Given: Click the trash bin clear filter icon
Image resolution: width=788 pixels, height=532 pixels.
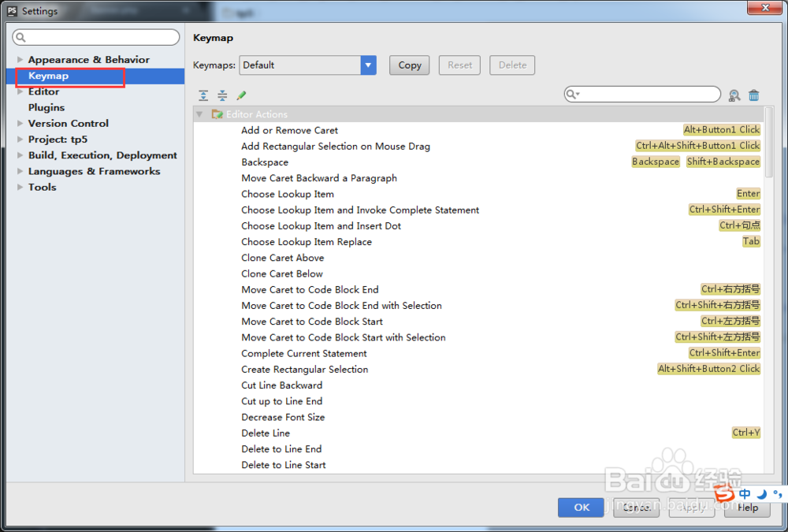Looking at the screenshot, I should click(x=754, y=95).
